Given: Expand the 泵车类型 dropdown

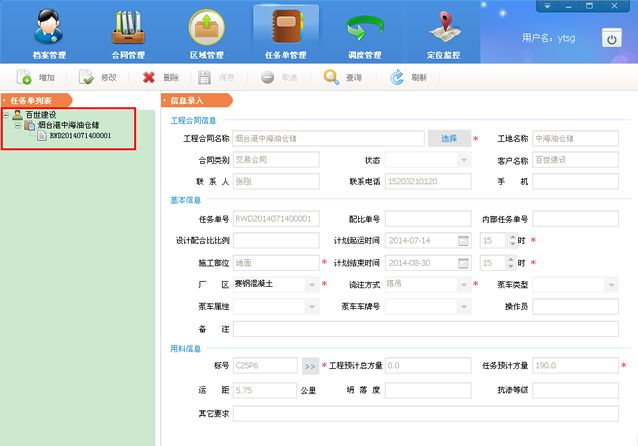Looking at the screenshot, I should tap(611, 285).
